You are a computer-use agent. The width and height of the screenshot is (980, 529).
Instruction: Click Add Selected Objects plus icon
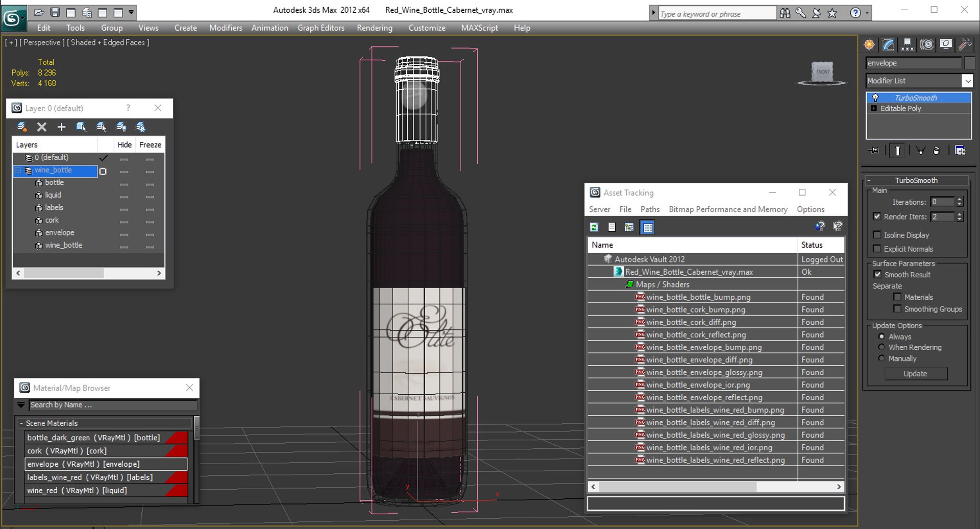click(x=61, y=127)
